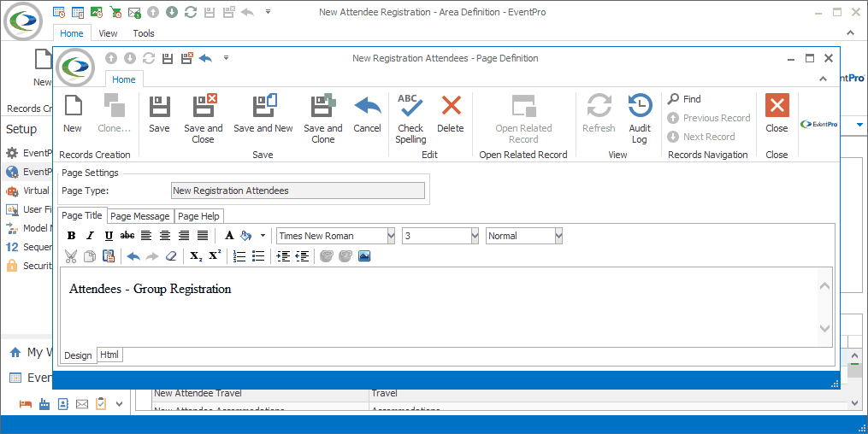This screenshot has height=434, width=868.
Task: Insert an image into the editor
Action: [364, 256]
